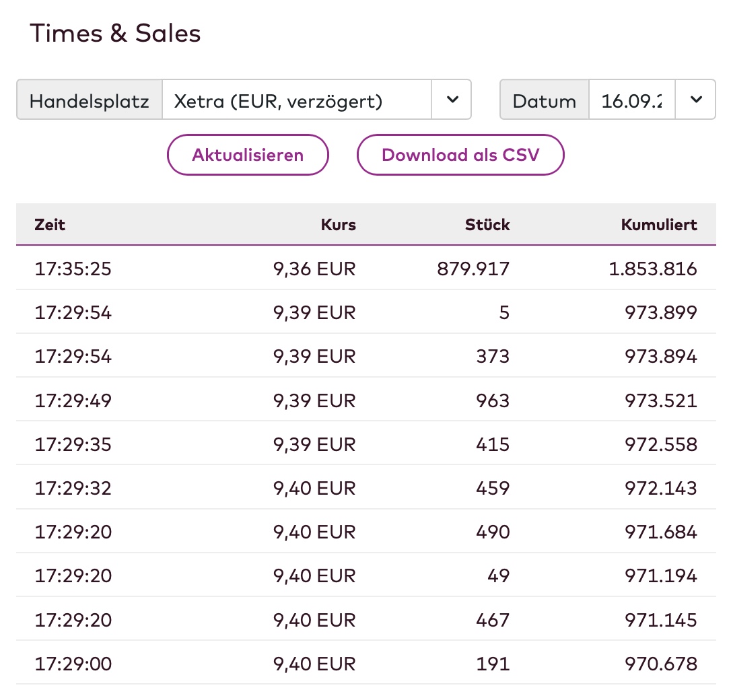
Task: Click the date field showing 16.09
Action: pyautogui.click(x=631, y=101)
